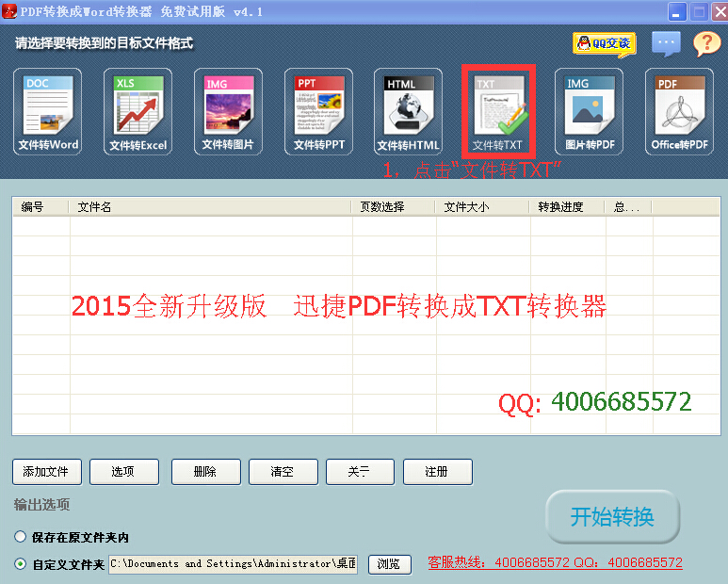The image size is (728, 584).
Task: Open the blue message bubble icon
Action: pos(666,43)
